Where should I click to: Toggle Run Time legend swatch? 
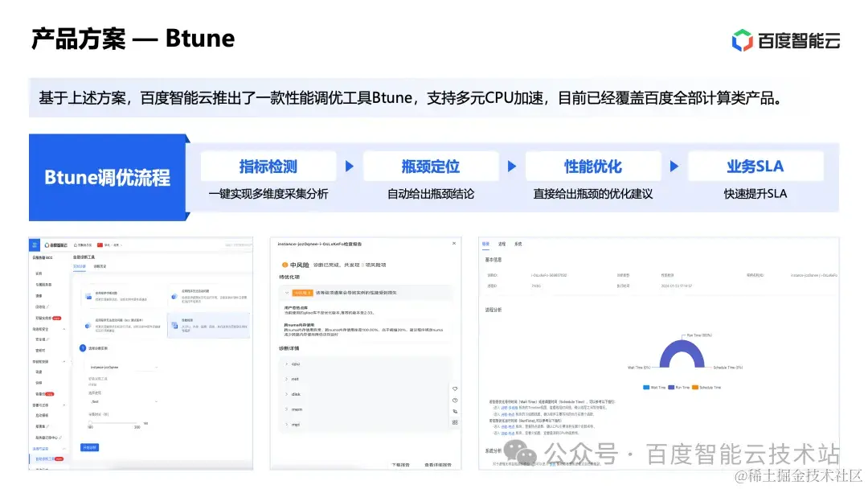tap(671, 388)
